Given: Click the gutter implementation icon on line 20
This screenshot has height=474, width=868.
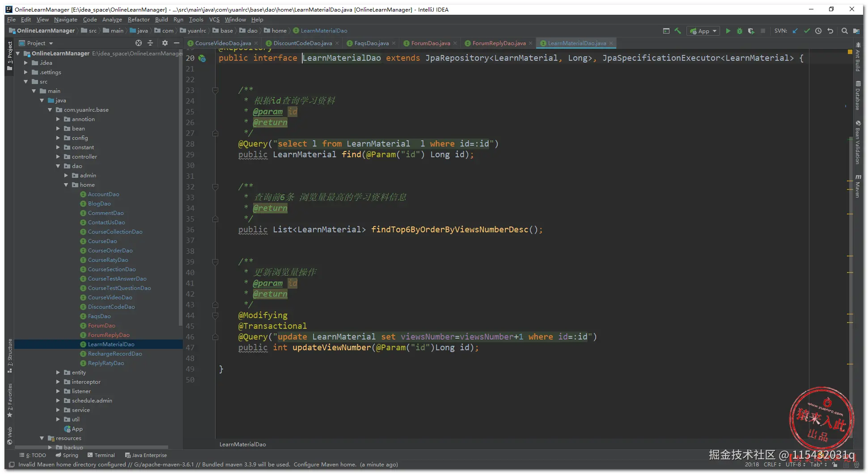Looking at the screenshot, I should pyautogui.click(x=202, y=59).
